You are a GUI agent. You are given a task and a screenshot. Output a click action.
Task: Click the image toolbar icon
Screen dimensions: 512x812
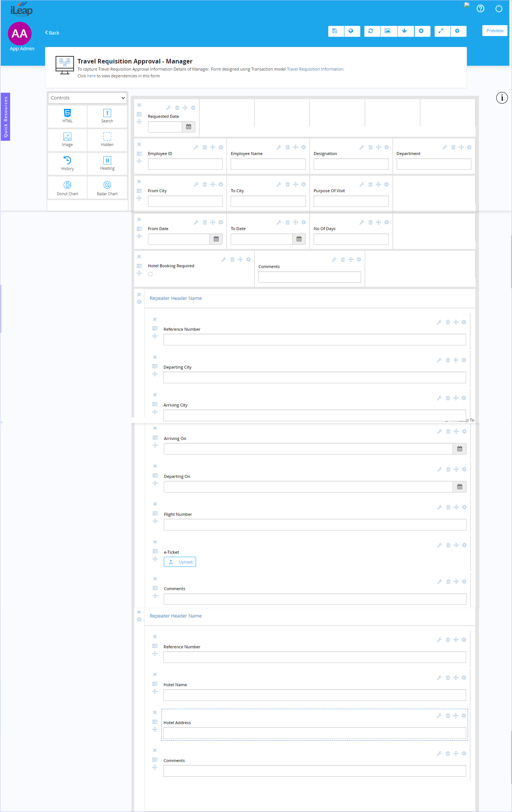coord(387,31)
